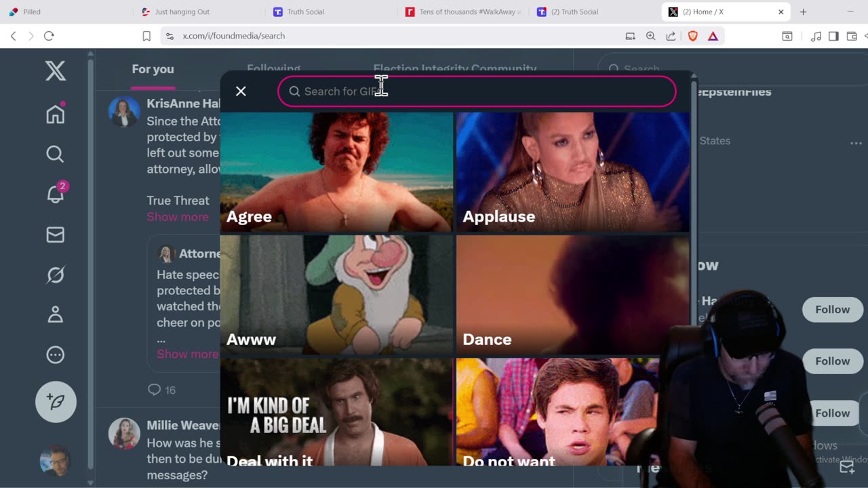Viewport: 868px width, 488px height.
Task: Bookmark this page icon
Action: tap(146, 36)
